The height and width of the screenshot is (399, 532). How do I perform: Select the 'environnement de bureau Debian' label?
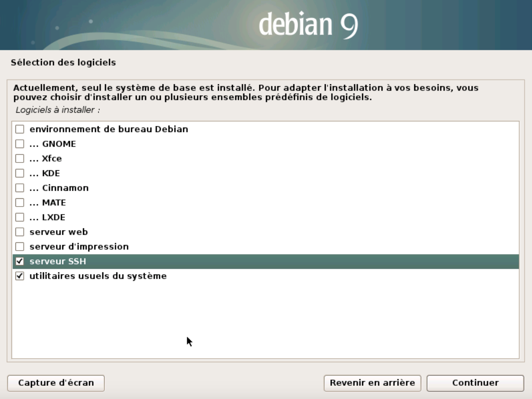pyautogui.click(x=109, y=129)
